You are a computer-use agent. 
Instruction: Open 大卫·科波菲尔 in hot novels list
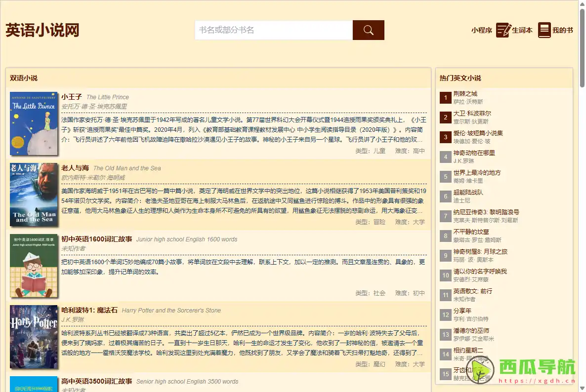(x=472, y=114)
